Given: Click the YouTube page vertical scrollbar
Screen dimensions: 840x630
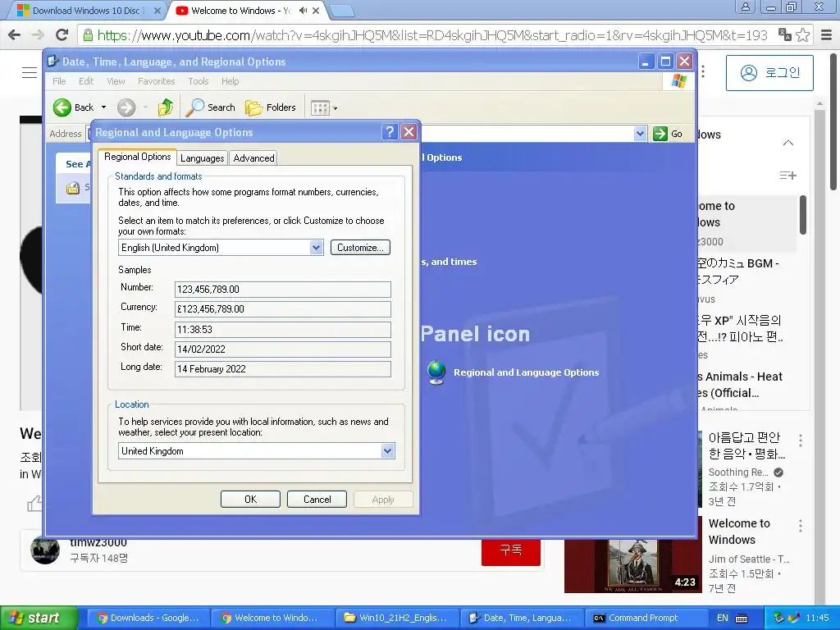Looking at the screenshot, I should click(x=833, y=123).
